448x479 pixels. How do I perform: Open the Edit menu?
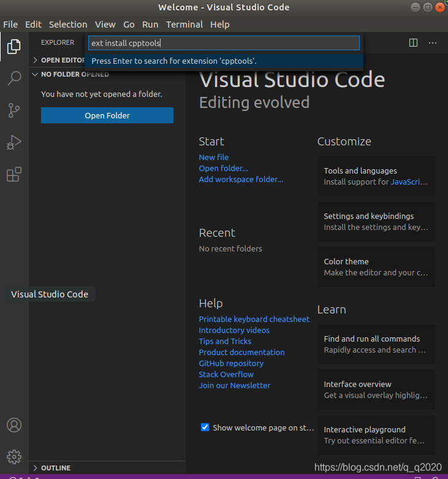tap(33, 25)
